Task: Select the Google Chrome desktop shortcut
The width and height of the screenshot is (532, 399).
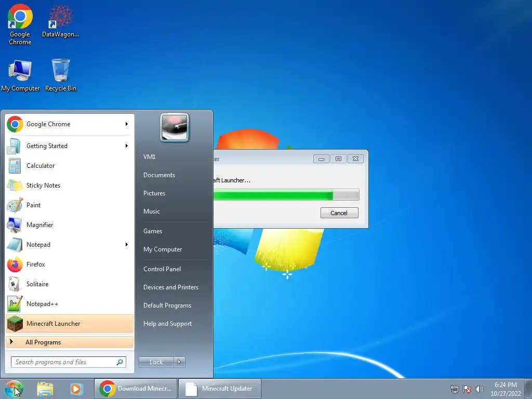Action: tap(20, 24)
